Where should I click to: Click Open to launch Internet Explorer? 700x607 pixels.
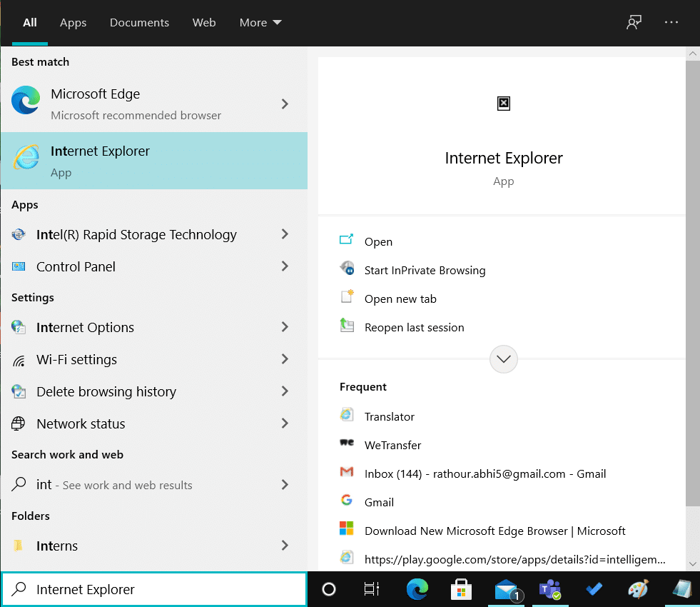(x=378, y=241)
